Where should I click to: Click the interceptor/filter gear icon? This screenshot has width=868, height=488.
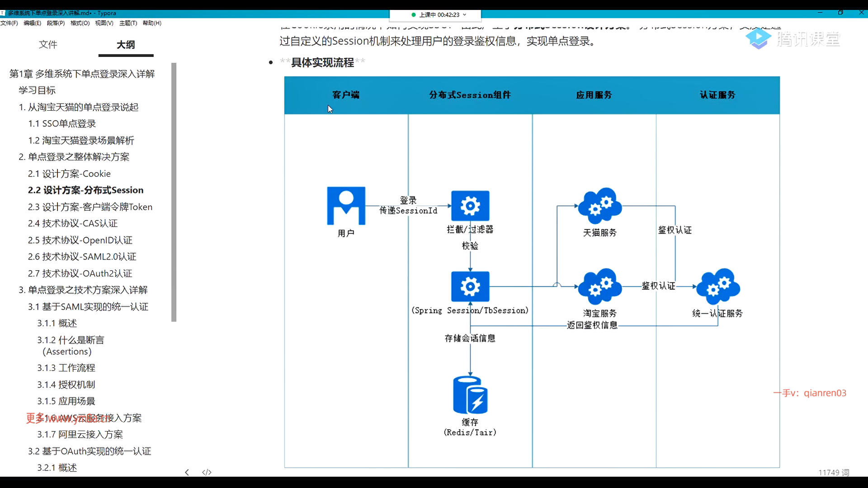coord(470,206)
